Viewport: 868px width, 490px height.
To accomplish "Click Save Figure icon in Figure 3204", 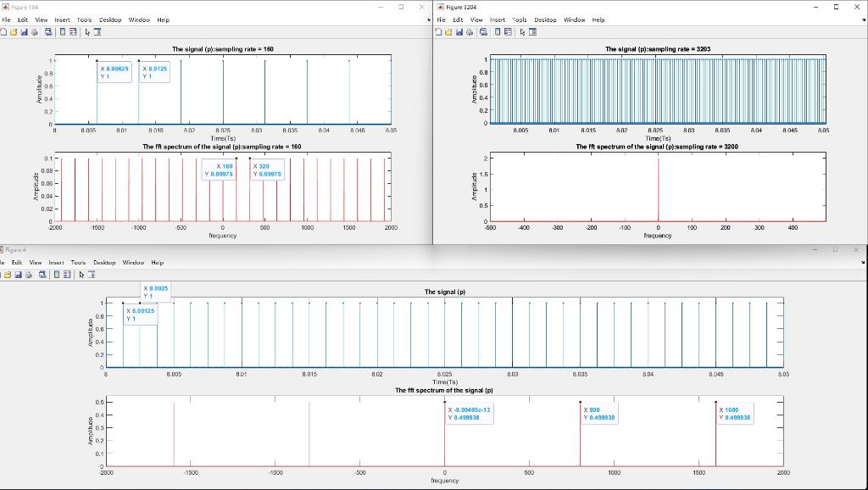I will (x=459, y=32).
